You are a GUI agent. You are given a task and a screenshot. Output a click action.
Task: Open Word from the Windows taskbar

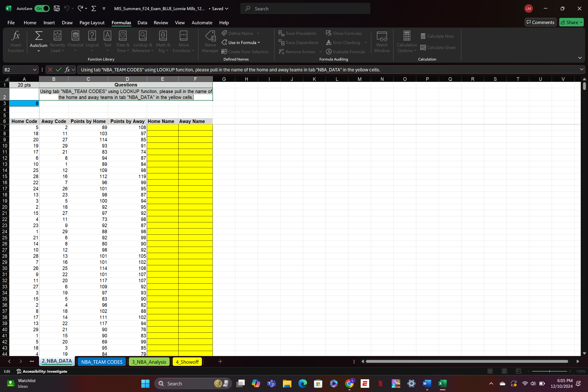[427, 383]
